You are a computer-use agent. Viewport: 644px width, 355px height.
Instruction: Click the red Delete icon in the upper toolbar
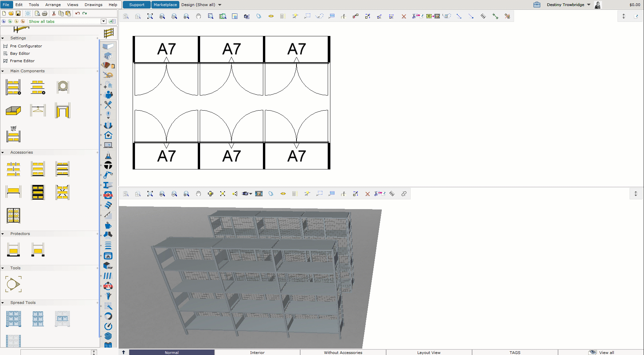tap(404, 16)
